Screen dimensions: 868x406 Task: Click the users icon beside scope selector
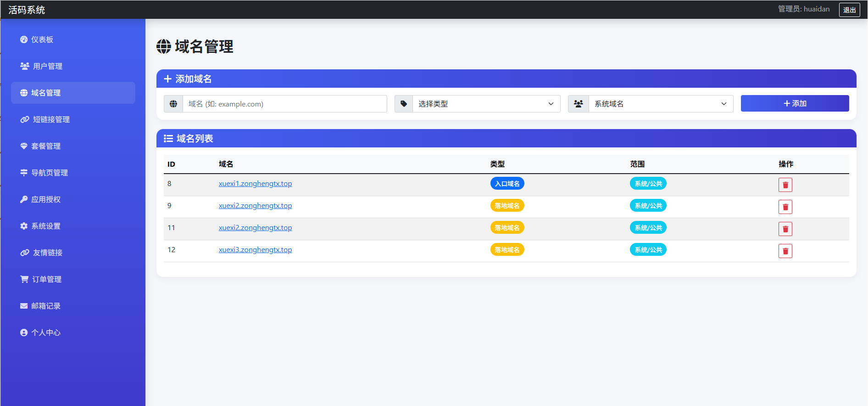[579, 104]
